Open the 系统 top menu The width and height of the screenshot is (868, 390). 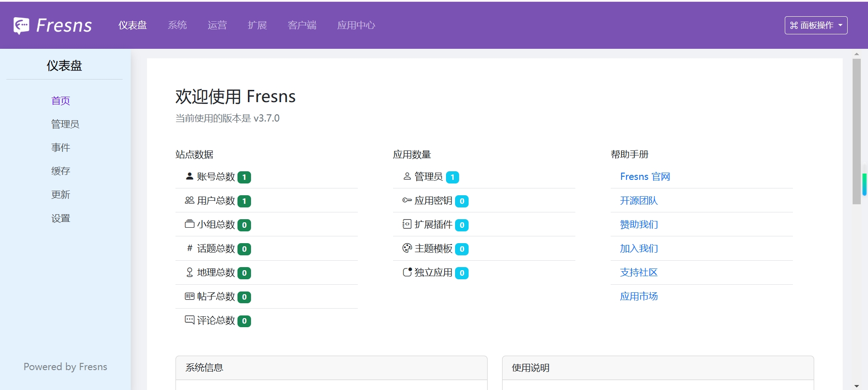(x=177, y=25)
